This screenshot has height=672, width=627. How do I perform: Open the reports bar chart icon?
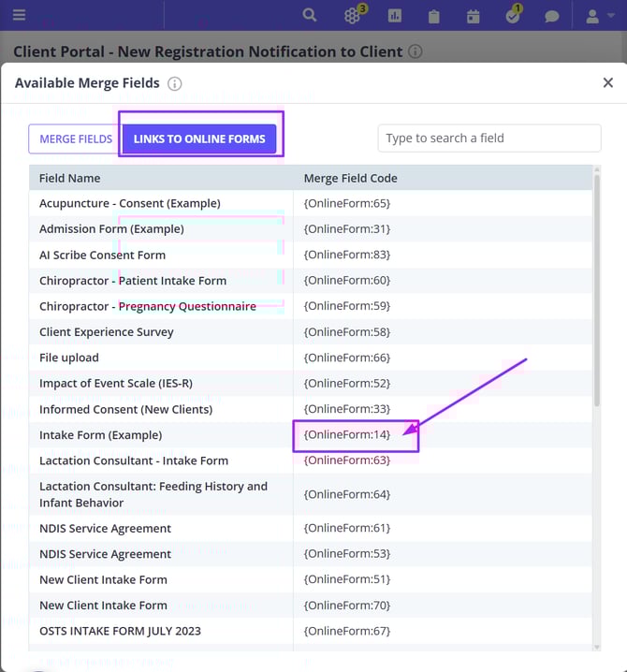(395, 16)
